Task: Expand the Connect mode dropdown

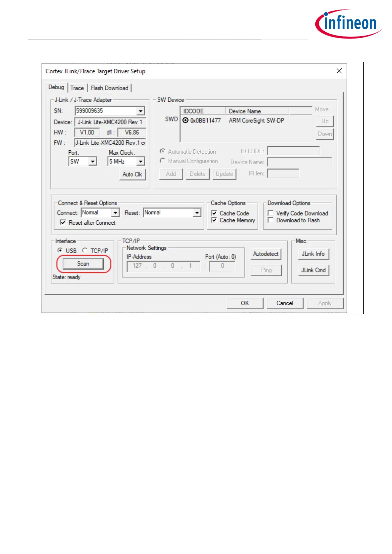Action: pyautogui.click(x=115, y=213)
